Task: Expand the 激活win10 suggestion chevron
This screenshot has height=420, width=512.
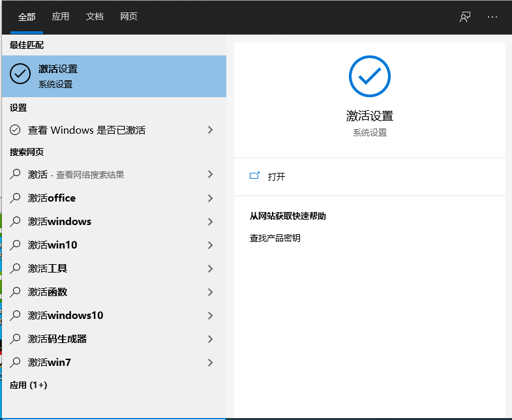Action: click(x=210, y=245)
